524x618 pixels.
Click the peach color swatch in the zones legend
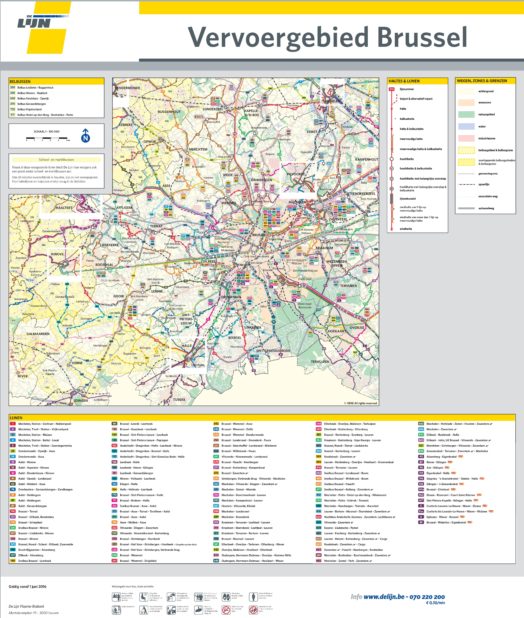click(466, 102)
